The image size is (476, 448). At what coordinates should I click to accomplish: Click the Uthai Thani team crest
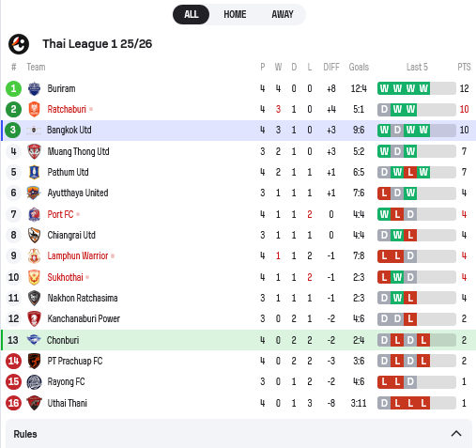34,403
